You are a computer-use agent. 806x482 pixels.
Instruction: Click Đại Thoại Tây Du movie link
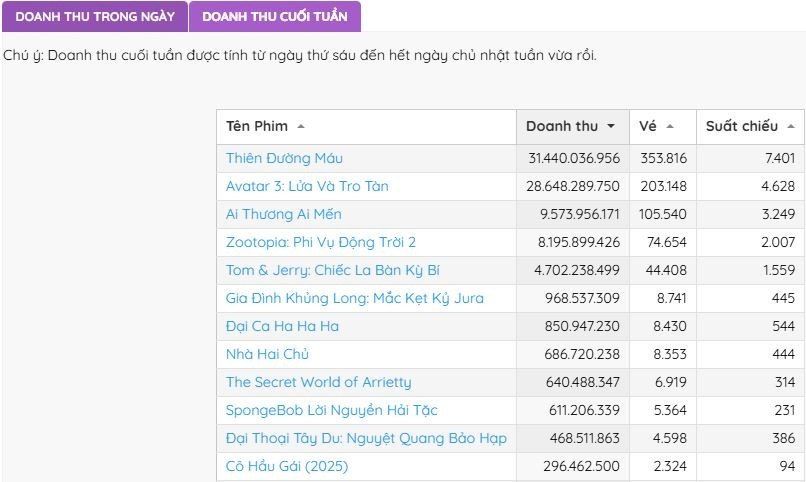pos(366,438)
